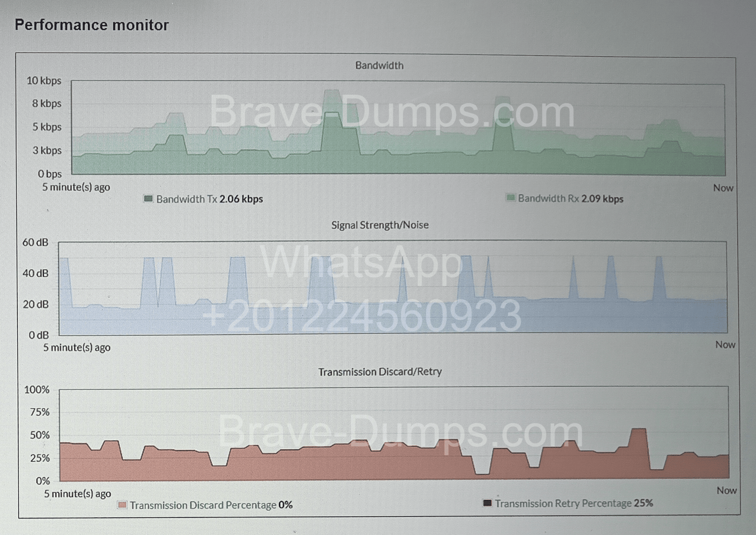Click the Bandwidth Rx 2.09 kbps label
The width and height of the screenshot is (756, 535).
[571, 198]
